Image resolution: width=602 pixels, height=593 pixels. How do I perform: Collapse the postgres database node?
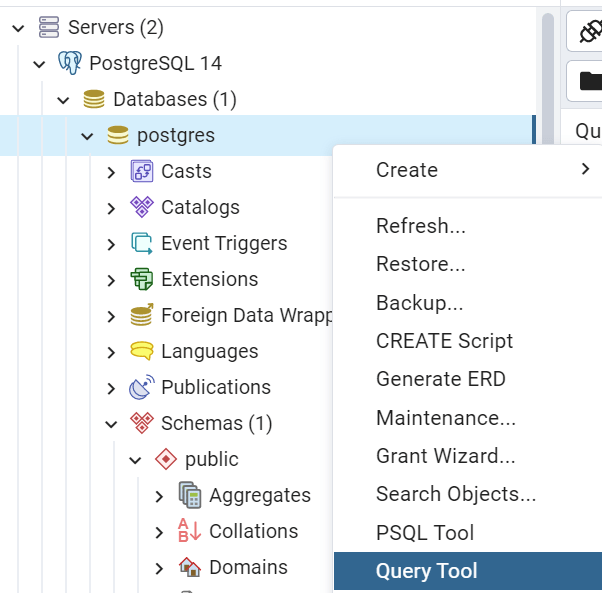87,136
